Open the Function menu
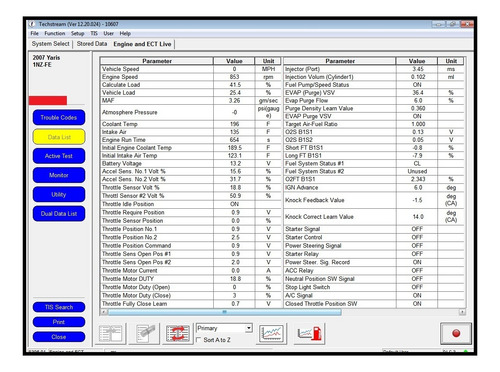 (55, 33)
